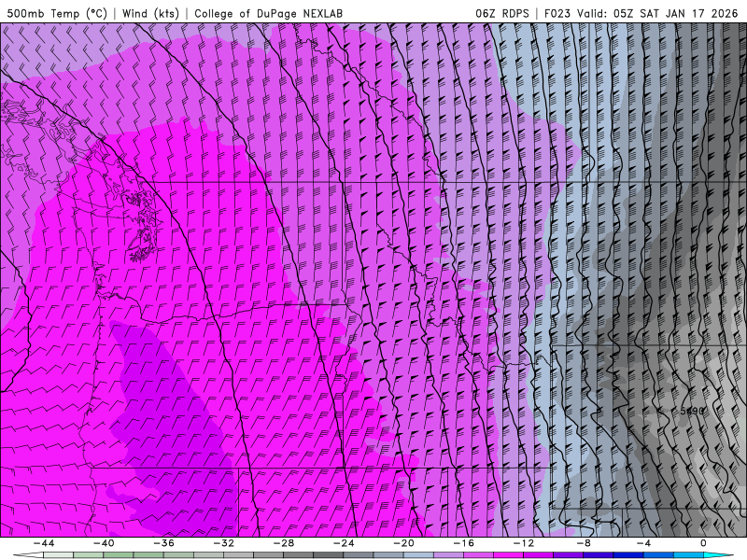This screenshot has width=747, height=560.
Task: Click the 500mb Temp (°C) title text
Action: pyautogui.click(x=56, y=13)
